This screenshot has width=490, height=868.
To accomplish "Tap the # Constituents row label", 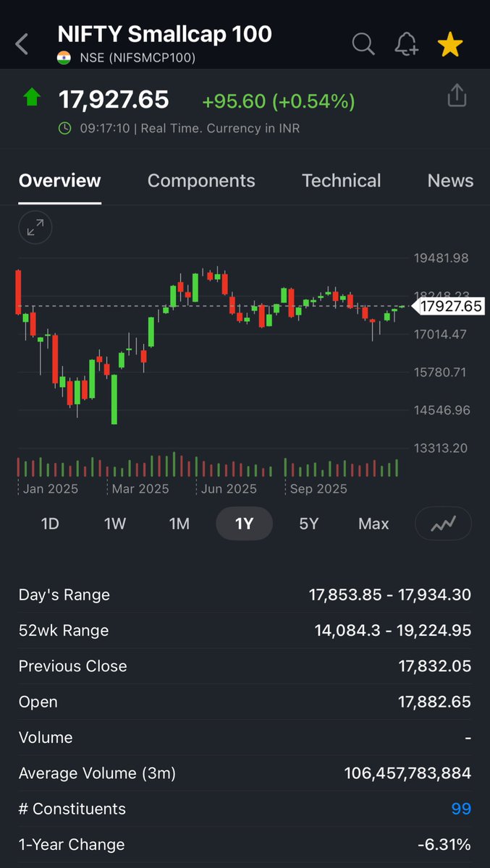I will coord(72,809).
